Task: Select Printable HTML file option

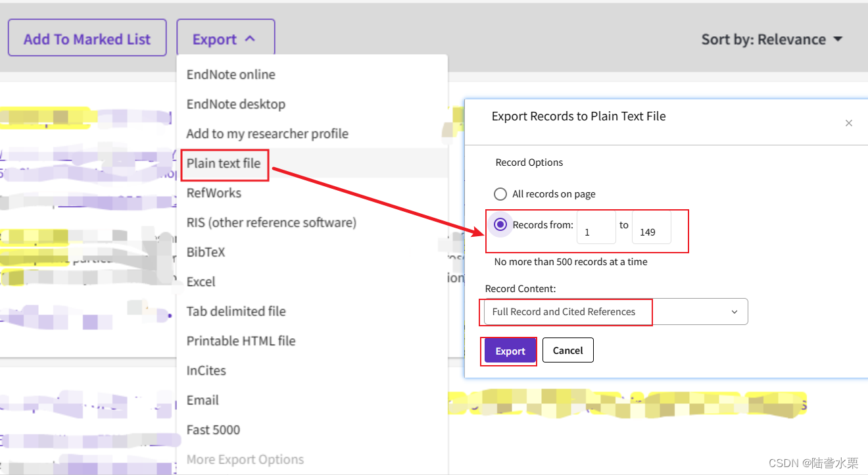Action: coord(312,341)
